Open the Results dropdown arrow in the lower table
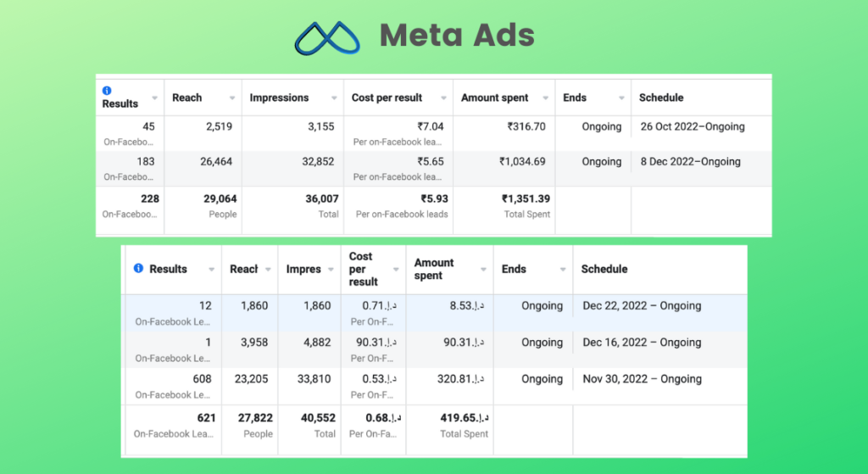Screen dimensions: 868x474 pyautogui.click(x=211, y=270)
